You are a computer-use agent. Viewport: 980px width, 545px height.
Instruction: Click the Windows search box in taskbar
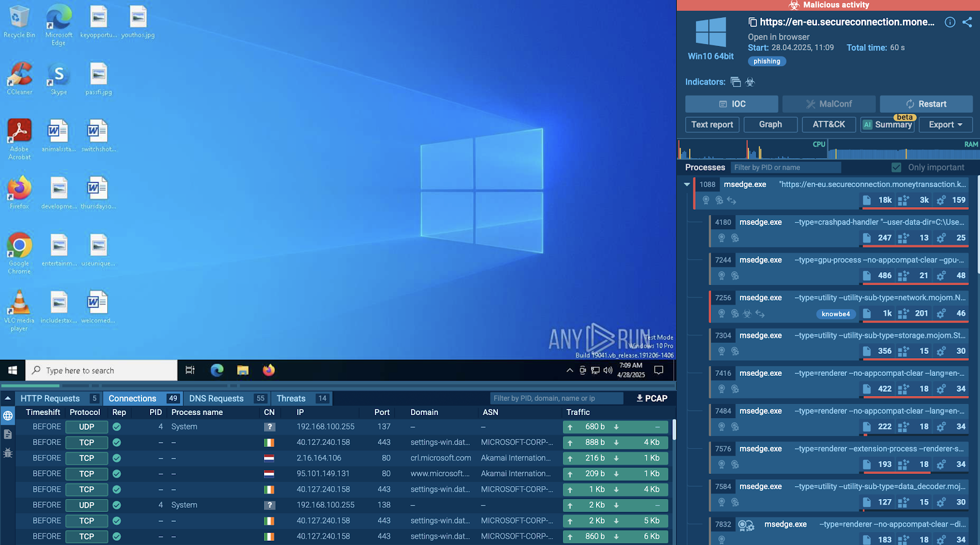click(x=102, y=370)
